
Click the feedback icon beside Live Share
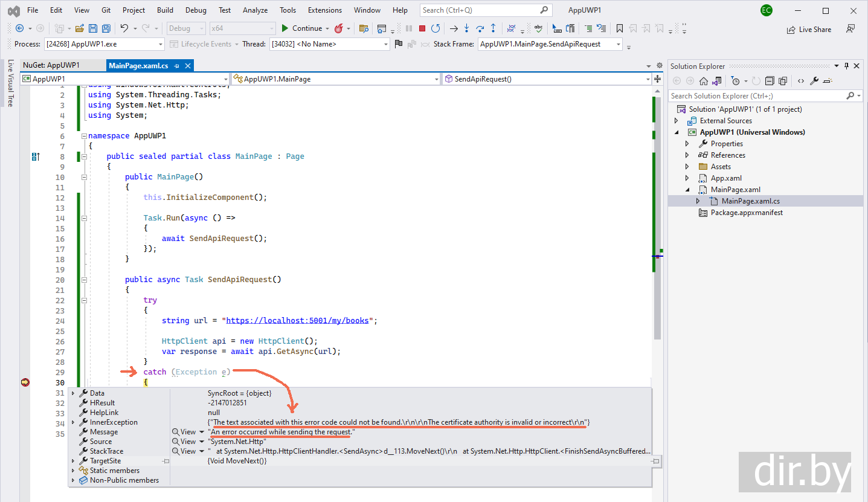tap(850, 29)
